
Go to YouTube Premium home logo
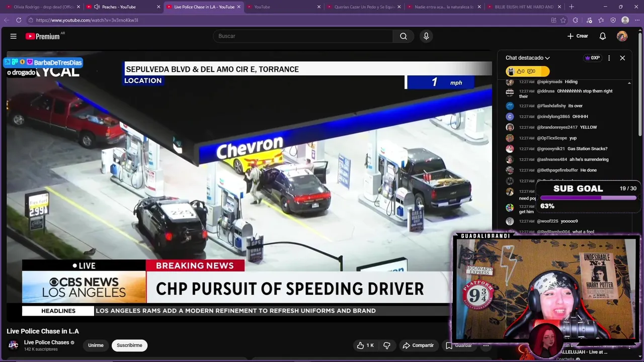pyautogui.click(x=43, y=36)
